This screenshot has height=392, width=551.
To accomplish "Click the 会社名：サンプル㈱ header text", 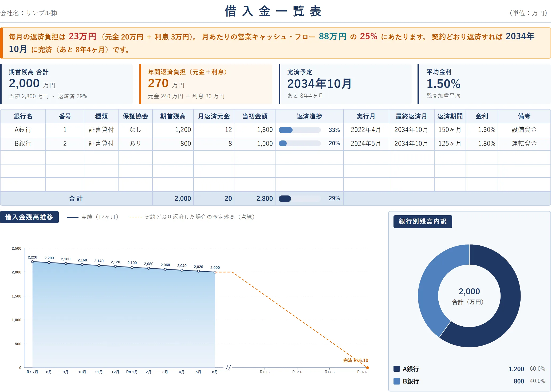I will click(x=29, y=13).
